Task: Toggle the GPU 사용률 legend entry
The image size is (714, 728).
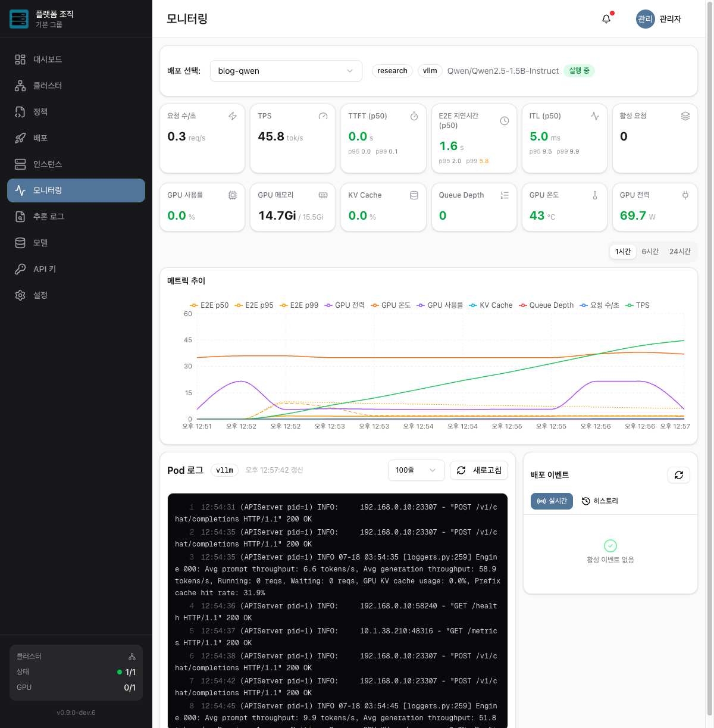Action: [x=440, y=305]
